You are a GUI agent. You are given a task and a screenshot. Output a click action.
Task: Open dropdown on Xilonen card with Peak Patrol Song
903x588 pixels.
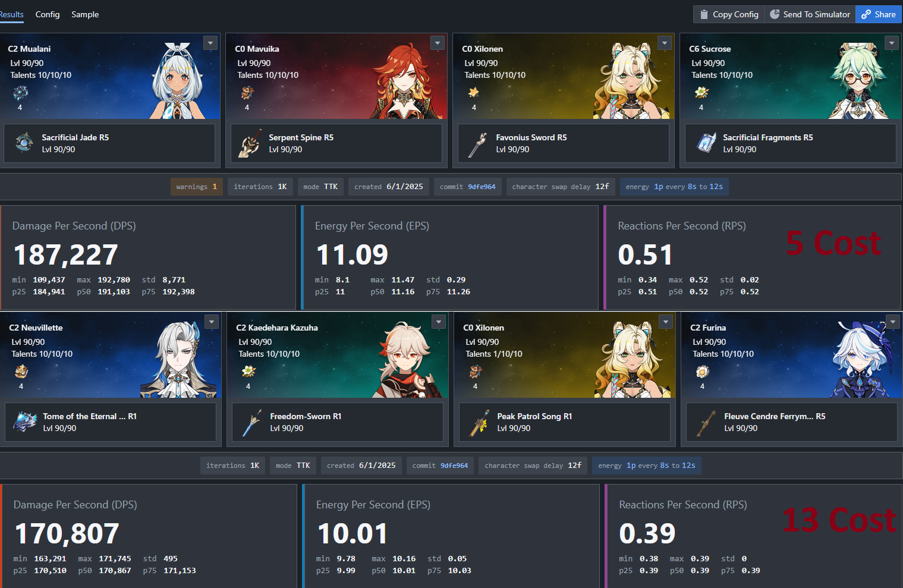pos(666,322)
